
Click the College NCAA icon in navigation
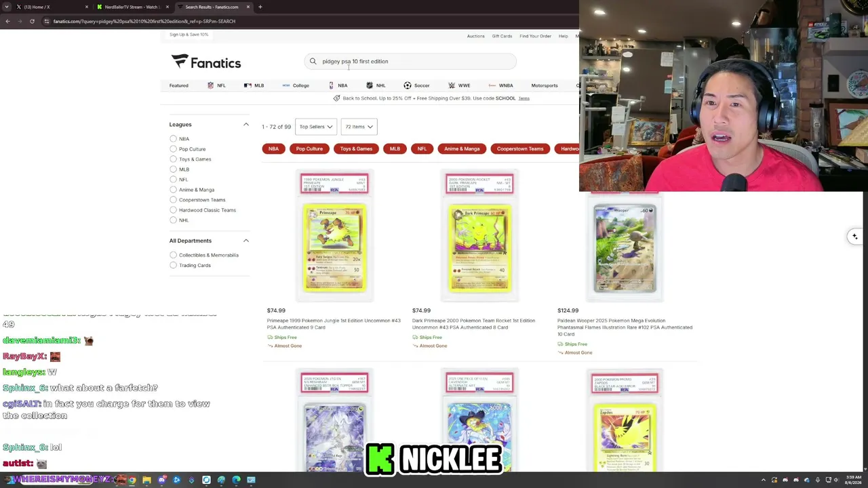click(285, 85)
